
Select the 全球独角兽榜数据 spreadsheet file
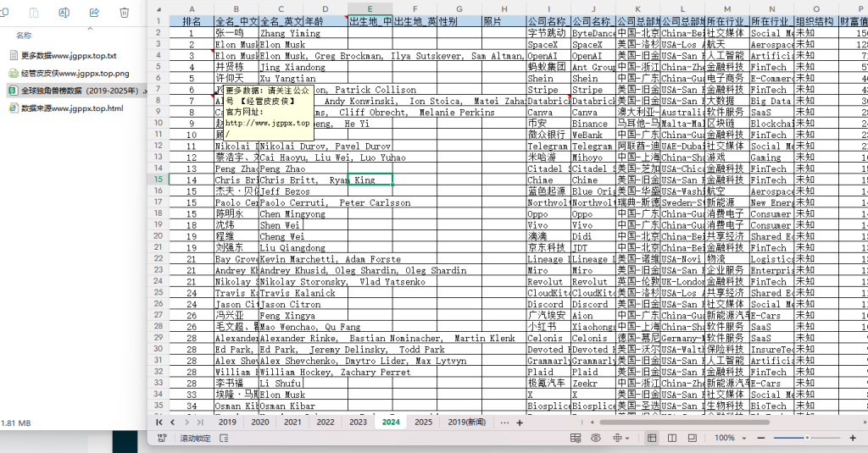[x=77, y=91]
